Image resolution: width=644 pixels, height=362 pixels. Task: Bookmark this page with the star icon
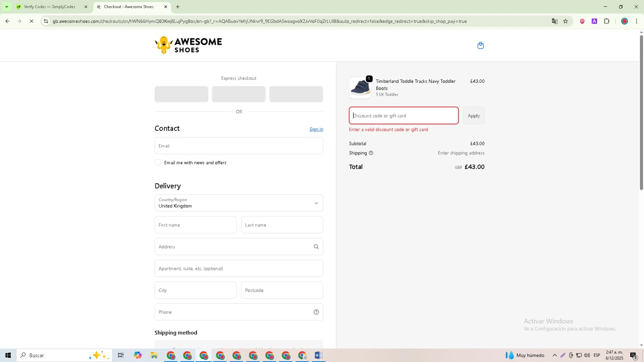tap(565, 21)
